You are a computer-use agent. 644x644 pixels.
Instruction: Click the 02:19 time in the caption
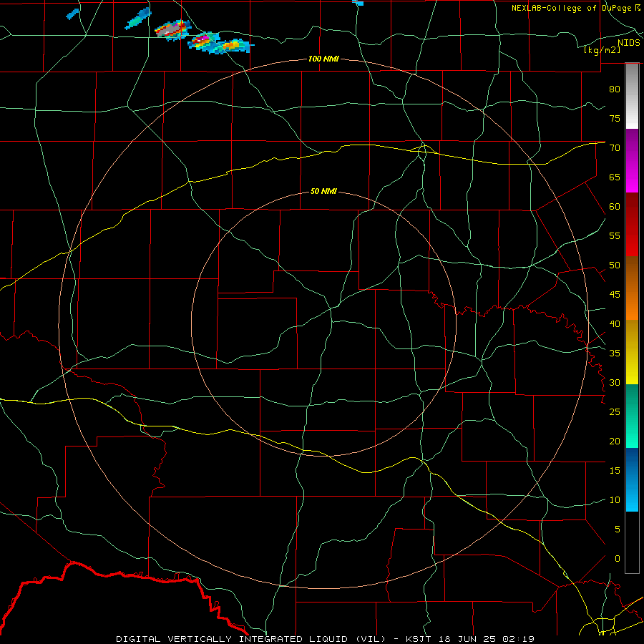[x=519, y=639]
